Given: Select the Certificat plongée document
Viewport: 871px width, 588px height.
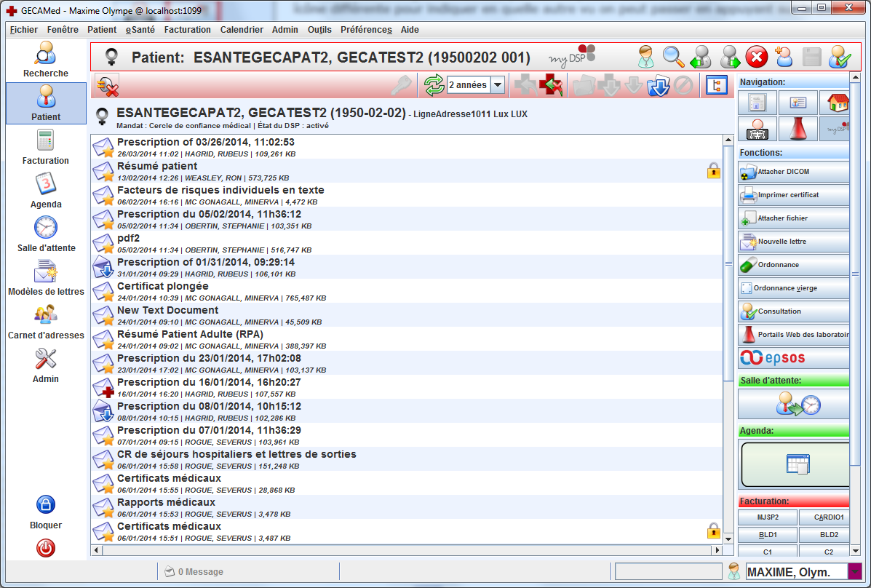Looking at the screenshot, I should click(x=163, y=286).
